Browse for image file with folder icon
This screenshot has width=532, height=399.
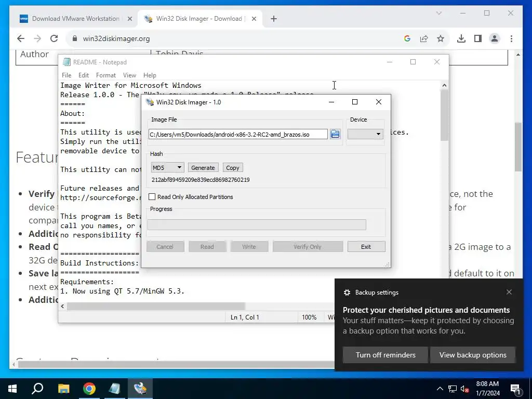click(335, 134)
